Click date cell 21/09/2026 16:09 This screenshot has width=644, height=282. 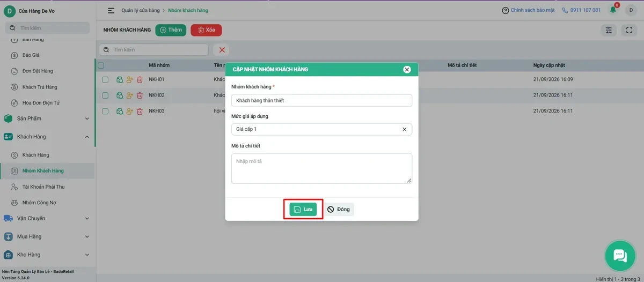coord(553,80)
